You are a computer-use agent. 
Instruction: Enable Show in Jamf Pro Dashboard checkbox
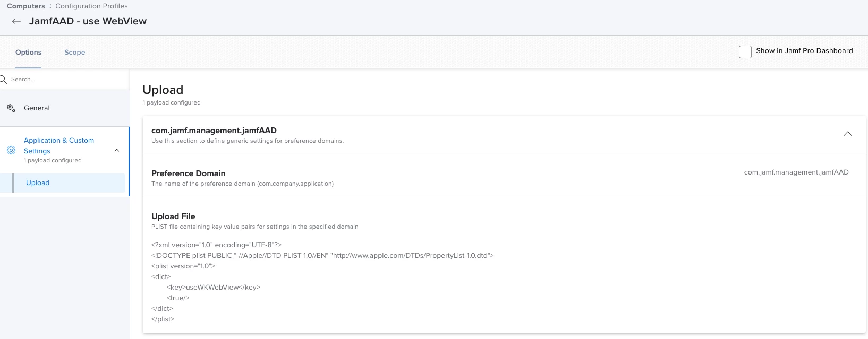click(x=745, y=51)
